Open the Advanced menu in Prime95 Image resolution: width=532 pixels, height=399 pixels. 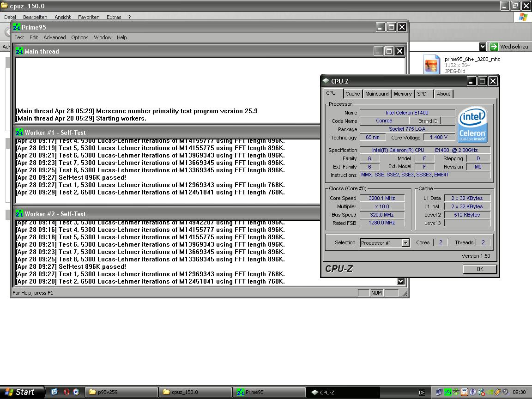click(x=54, y=37)
